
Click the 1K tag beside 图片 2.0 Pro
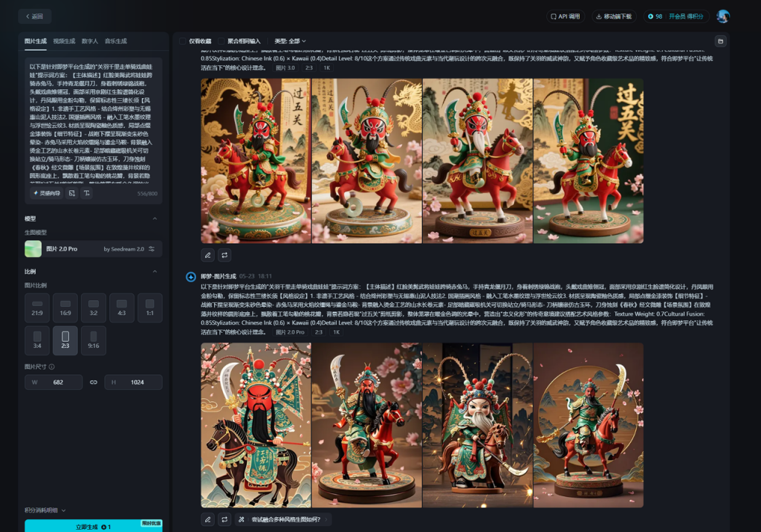(x=337, y=332)
